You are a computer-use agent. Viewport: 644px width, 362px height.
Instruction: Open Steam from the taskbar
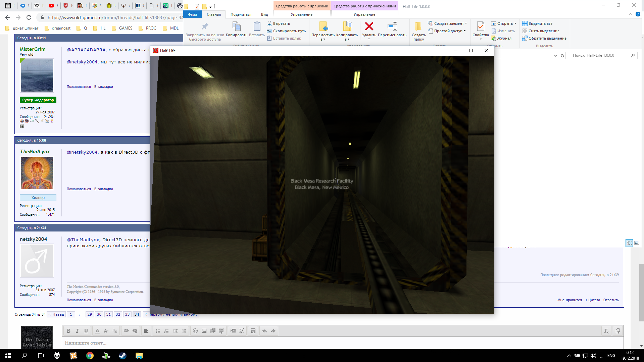[x=122, y=356]
